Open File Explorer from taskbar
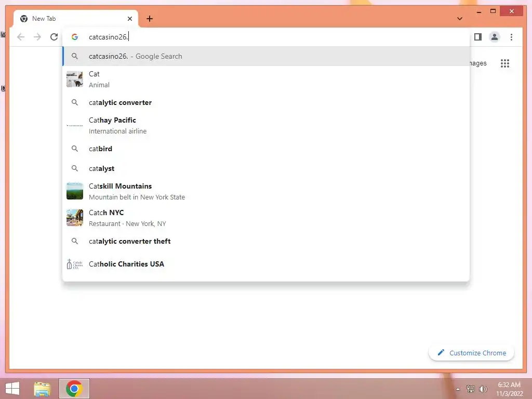 point(42,389)
